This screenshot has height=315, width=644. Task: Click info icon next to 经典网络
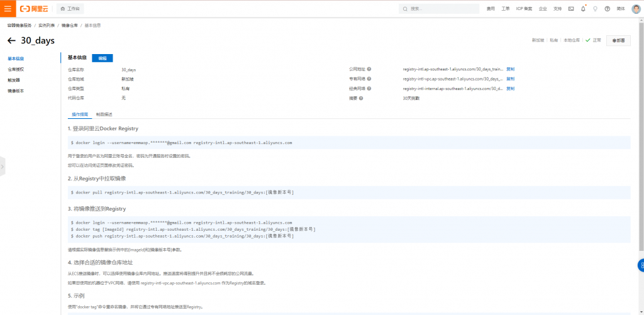[369, 88]
